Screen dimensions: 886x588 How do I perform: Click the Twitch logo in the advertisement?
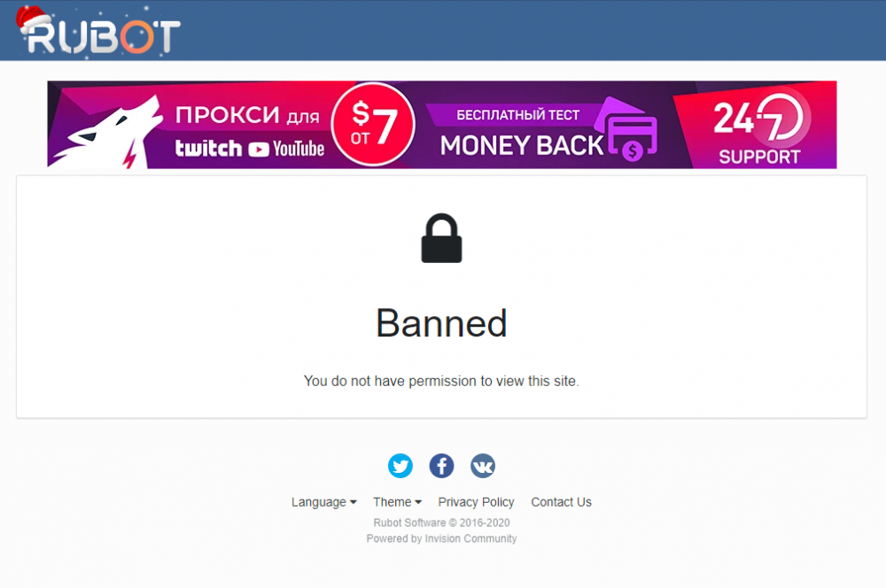click(210, 148)
